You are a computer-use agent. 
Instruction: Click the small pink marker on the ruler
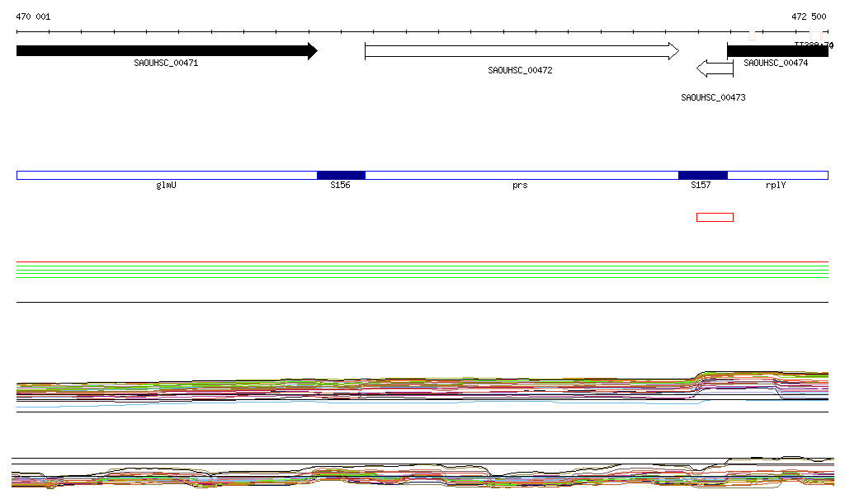click(752, 35)
